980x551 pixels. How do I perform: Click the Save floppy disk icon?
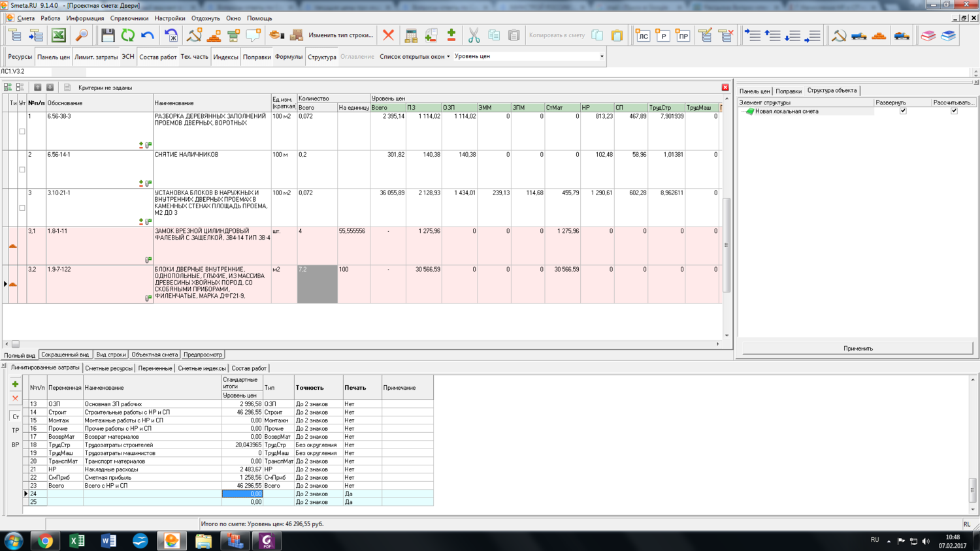[108, 35]
